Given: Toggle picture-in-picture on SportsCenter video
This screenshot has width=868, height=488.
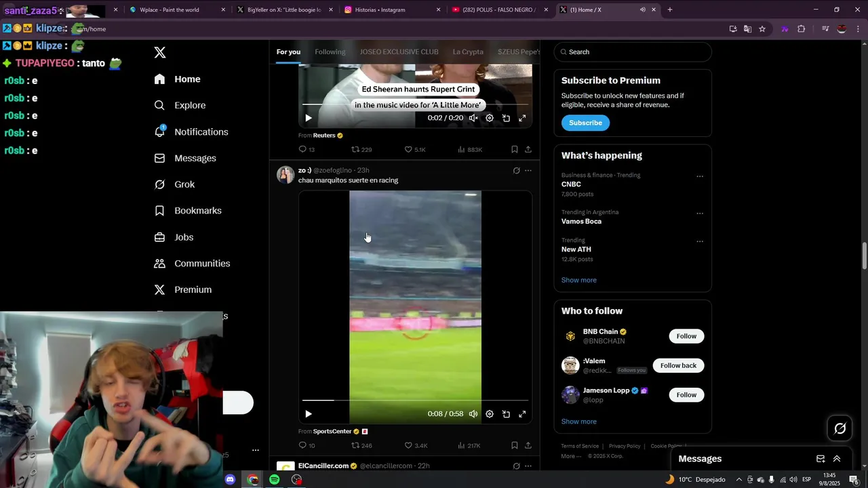Looking at the screenshot, I should [506, 413].
